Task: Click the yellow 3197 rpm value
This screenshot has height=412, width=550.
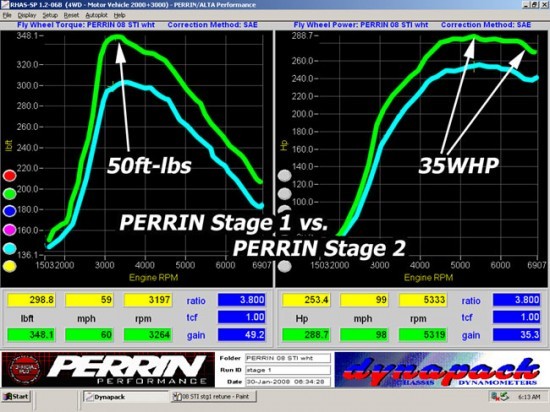Action: coord(148,300)
